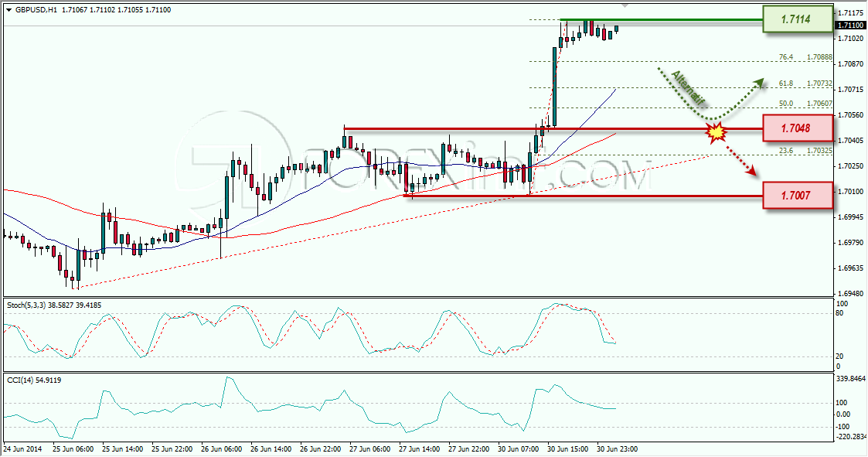Click time axis label 30 Jun 15:00
868x457 pixels.
click(x=567, y=448)
